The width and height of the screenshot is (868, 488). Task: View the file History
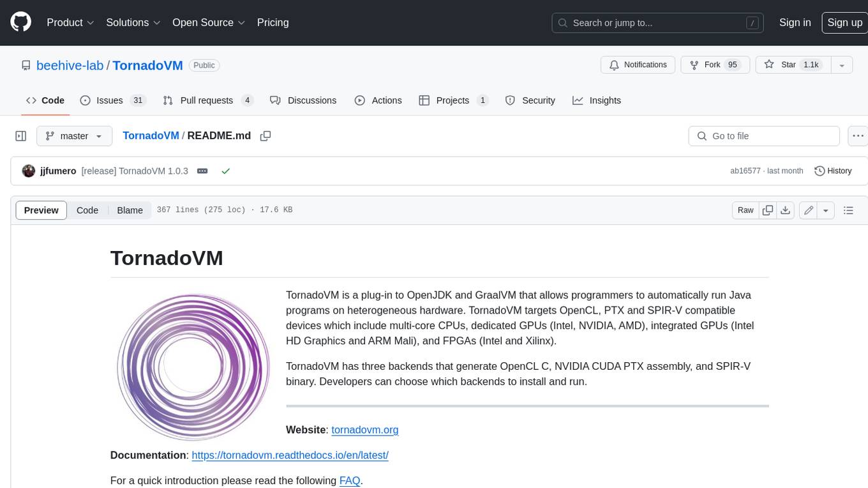click(833, 171)
